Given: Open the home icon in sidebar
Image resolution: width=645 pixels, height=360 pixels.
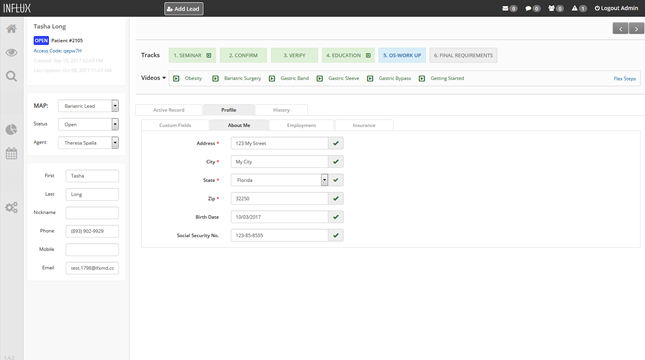Looking at the screenshot, I should (12, 28).
